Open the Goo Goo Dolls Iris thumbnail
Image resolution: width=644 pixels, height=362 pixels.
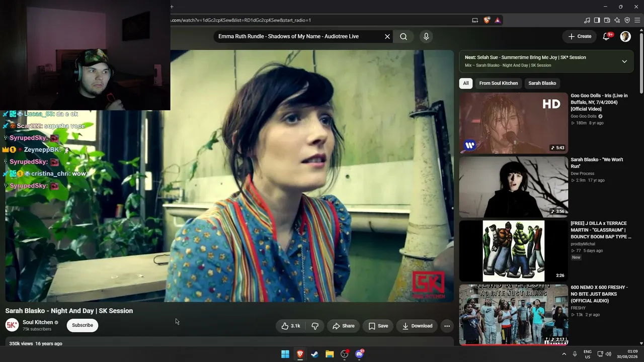click(514, 123)
